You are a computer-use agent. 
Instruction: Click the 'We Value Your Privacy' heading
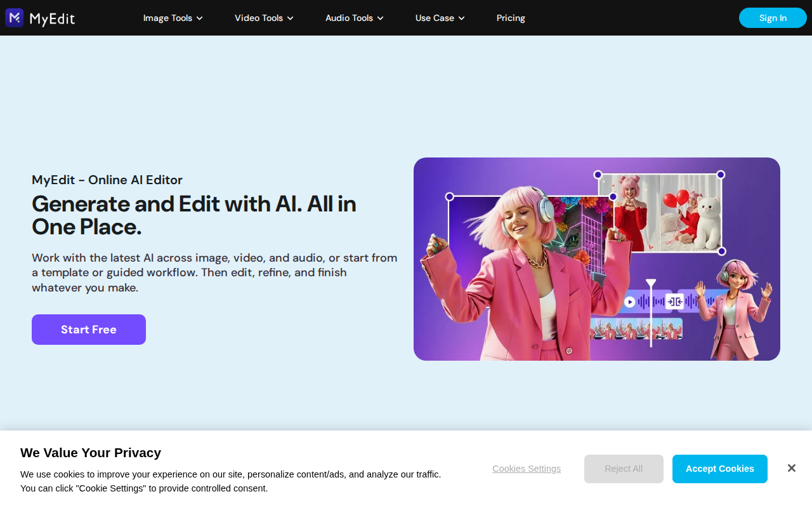pyautogui.click(x=91, y=453)
